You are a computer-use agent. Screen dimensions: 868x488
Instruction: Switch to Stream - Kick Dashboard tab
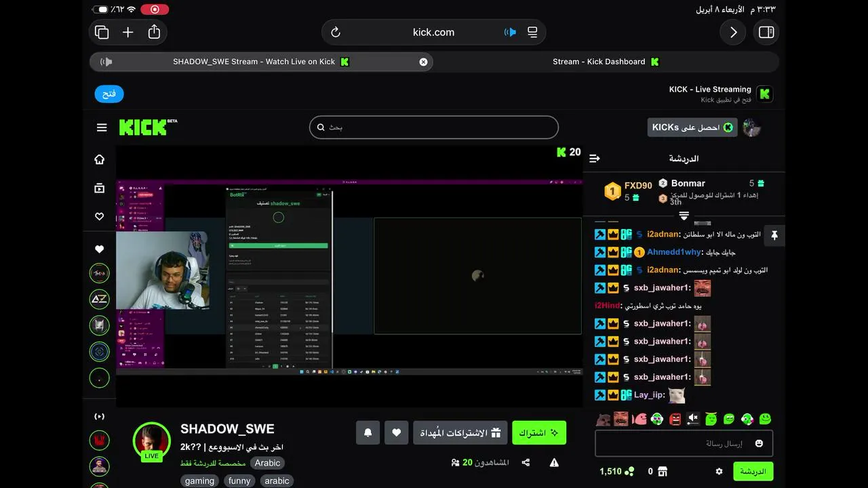pos(606,62)
